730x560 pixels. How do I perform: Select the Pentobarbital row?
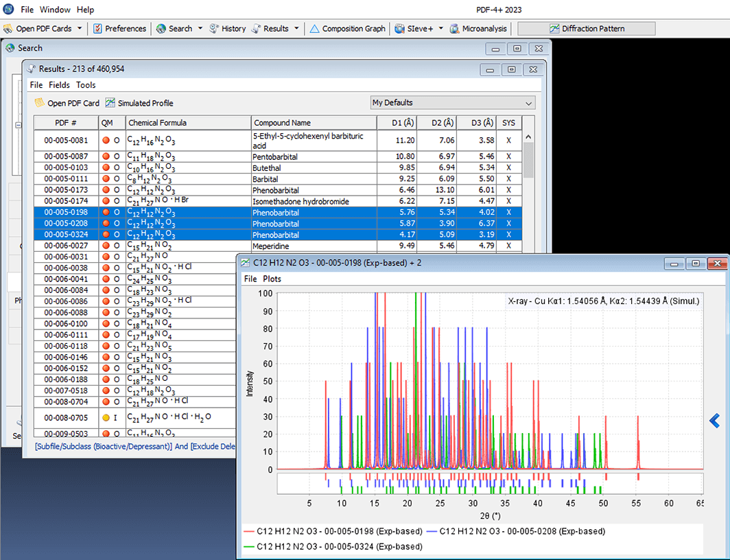(x=278, y=156)
